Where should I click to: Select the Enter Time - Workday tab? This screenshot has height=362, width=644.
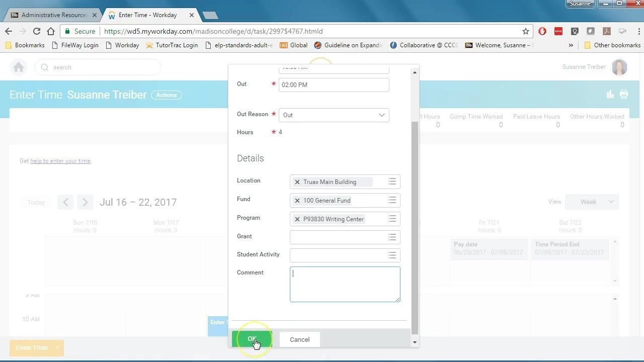click(151, 15)
